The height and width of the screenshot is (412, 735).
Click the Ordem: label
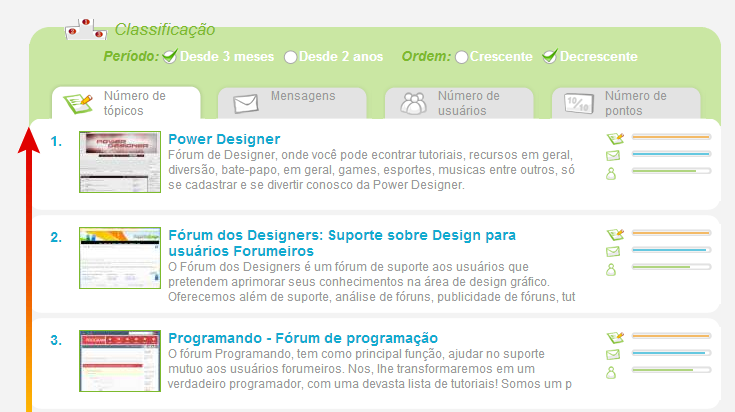click(426, 57)
